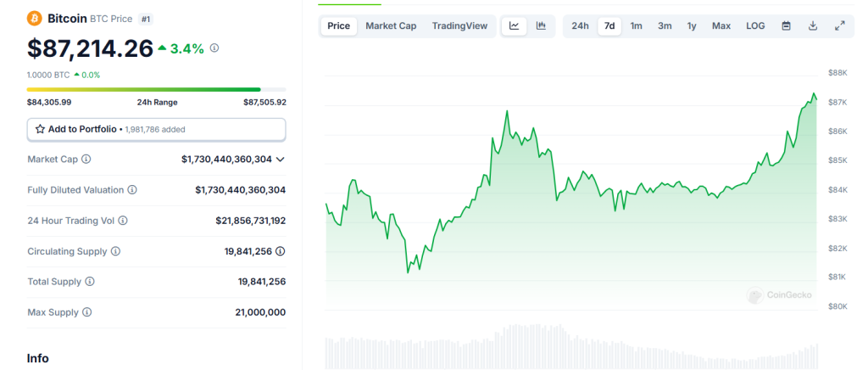
Task: Expand chart to fullscreen
Action: [840, 26]
